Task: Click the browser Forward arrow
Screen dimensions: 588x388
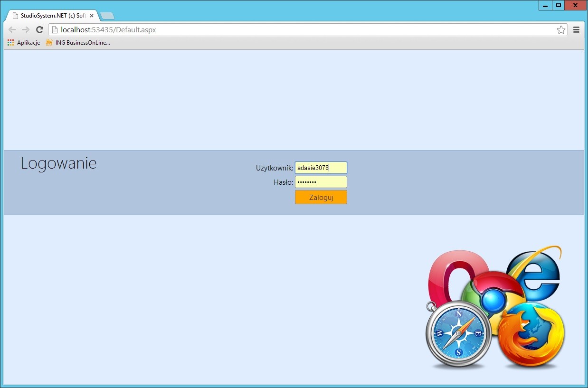Action: 26,30
